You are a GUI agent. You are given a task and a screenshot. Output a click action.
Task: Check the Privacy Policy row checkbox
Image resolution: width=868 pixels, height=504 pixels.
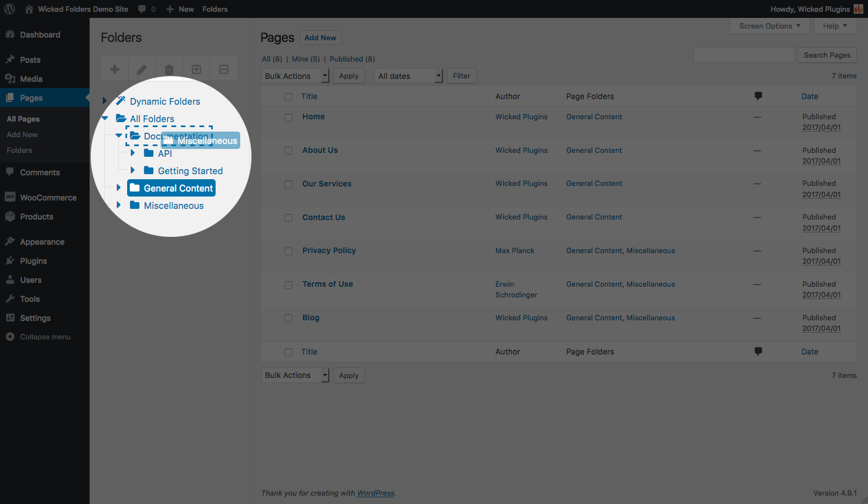[x=288, y=251]
